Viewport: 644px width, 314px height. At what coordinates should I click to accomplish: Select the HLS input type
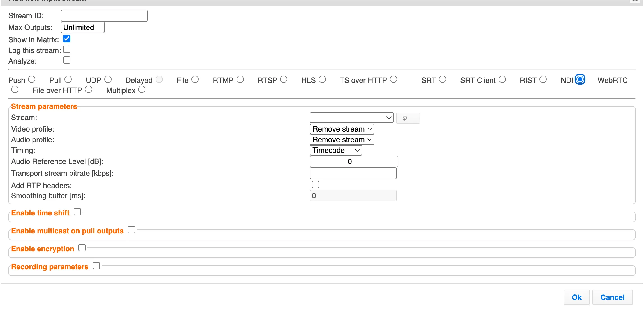tap(322, 79)
